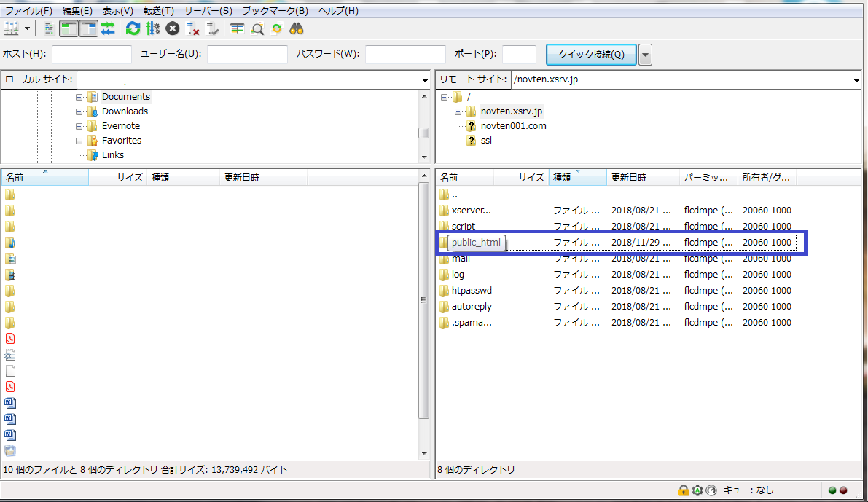Screen dimensions: 868x502
Task: Open the ブックマーク(B) menu
Action: (x=275, y=11)
